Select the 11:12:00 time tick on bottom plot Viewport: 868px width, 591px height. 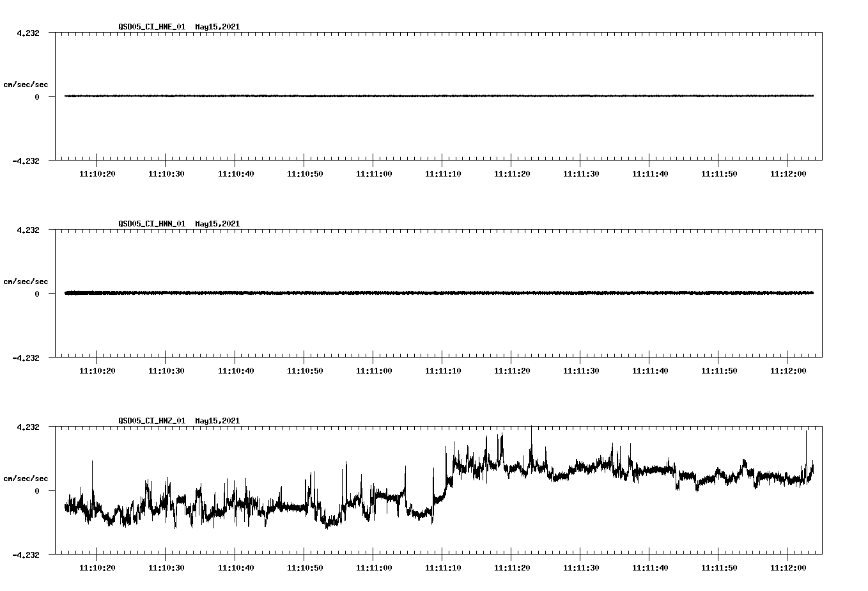[x=789, y=567]
